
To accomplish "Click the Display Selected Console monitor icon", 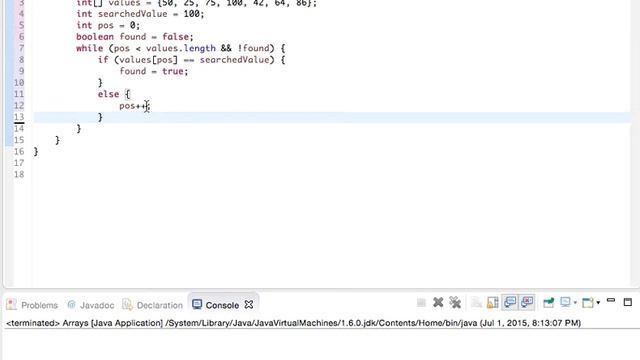I will pos(565,302).
